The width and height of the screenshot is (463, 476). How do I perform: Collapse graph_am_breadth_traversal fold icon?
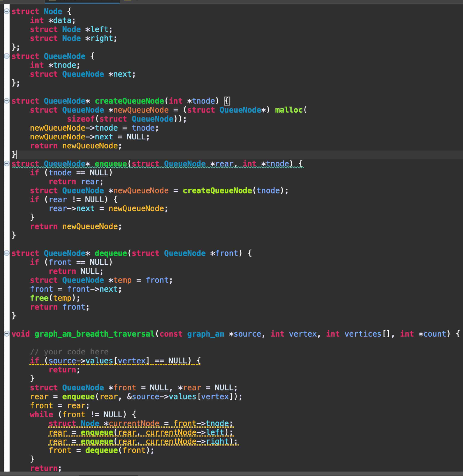tap(7, 334)
